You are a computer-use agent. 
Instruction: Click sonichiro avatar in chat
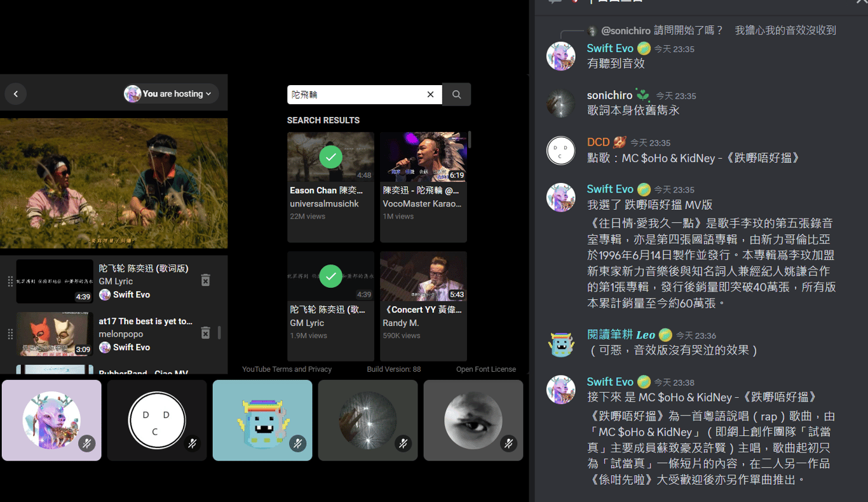[561, 104]
